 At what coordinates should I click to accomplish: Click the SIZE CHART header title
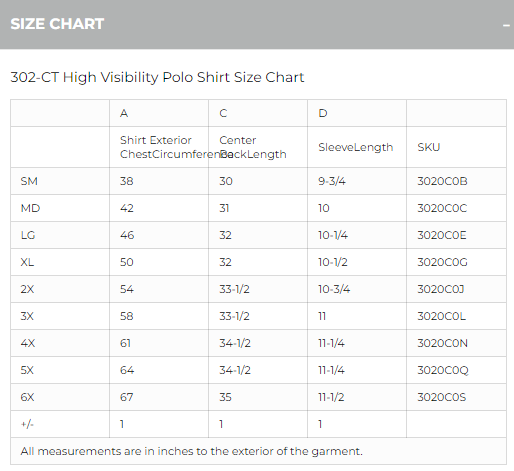[x=57, y=24]
